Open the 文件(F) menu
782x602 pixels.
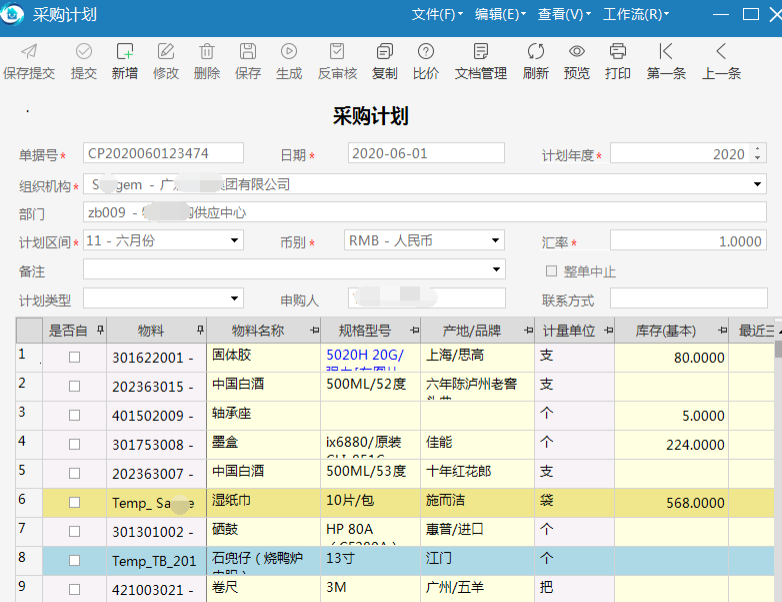point(437,14)
